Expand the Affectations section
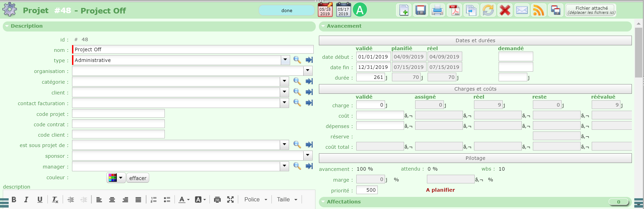This screenshot has width=644, height=209. click(344, 202)
